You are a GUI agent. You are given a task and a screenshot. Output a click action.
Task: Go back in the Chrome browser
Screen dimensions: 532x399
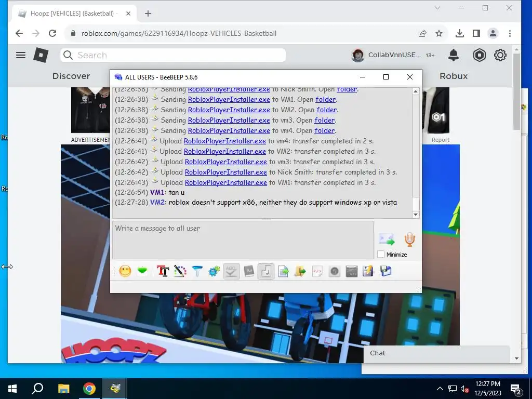click(x=19, y=33)
